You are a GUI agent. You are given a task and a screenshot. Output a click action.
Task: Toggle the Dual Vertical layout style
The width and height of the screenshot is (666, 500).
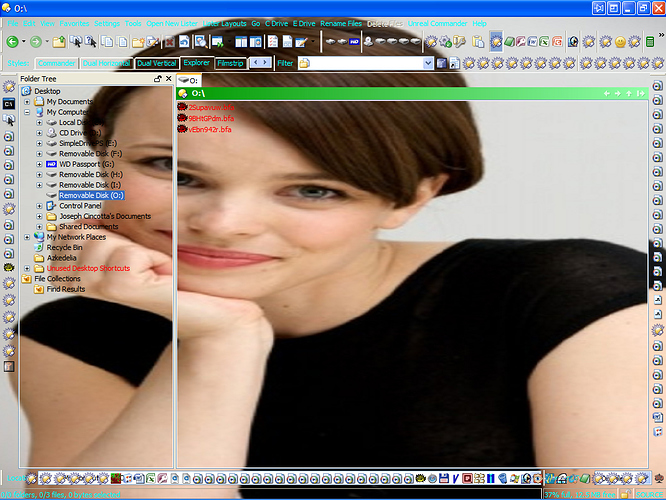[x=157, y=63]
